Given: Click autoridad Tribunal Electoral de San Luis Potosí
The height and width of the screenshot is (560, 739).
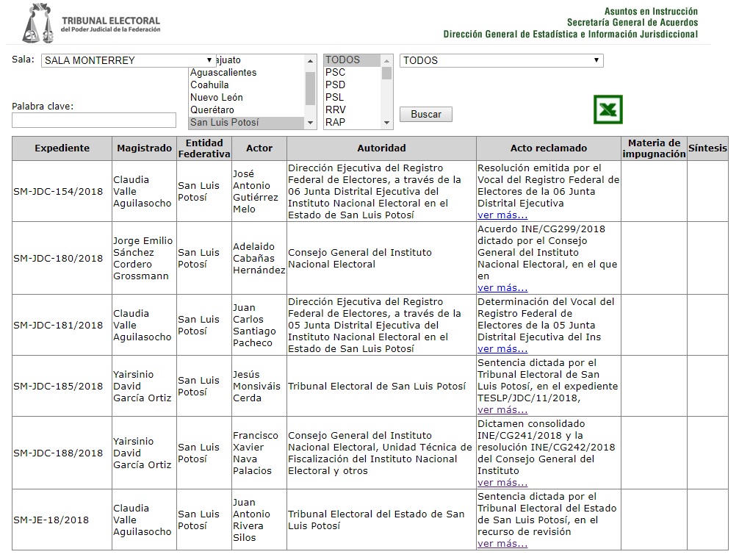Looking at the screenshot, I should (377, 387).
